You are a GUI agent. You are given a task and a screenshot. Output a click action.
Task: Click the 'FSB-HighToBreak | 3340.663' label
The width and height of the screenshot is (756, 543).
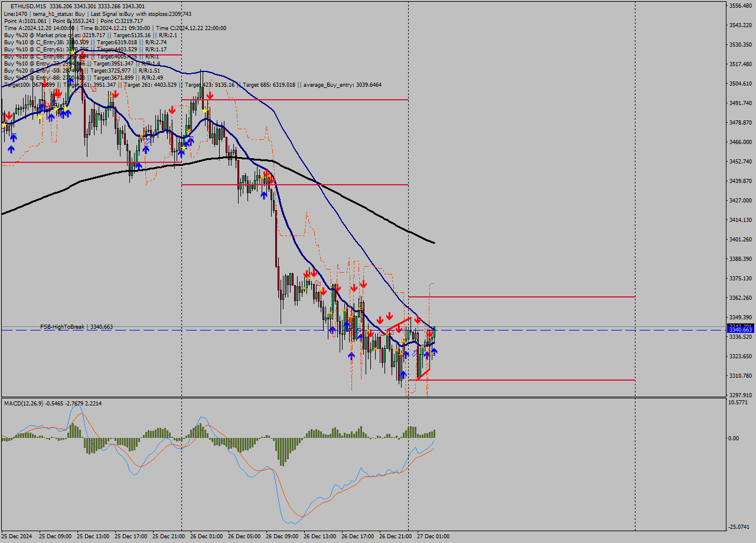(76, 326)
